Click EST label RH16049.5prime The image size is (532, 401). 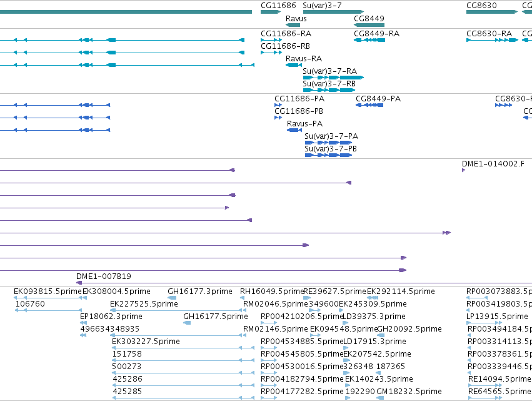pyautogui.click(x=272, y=292)
